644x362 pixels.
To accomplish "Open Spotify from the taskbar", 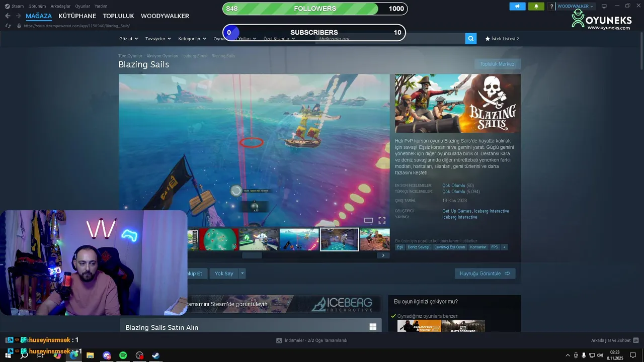I will coord(123,355).
